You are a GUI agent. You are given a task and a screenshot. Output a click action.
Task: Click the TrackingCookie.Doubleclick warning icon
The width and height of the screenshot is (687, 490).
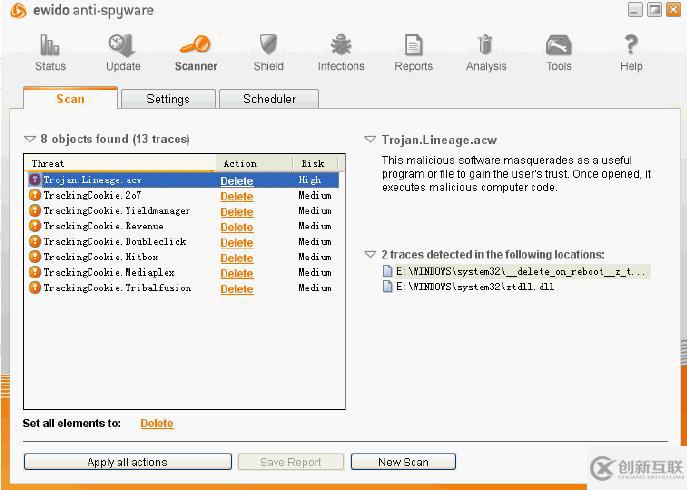(35, 241)
